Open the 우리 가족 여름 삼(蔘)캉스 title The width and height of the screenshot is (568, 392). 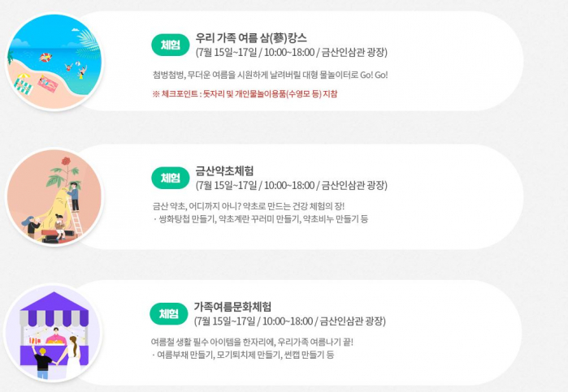coord(252,37)
